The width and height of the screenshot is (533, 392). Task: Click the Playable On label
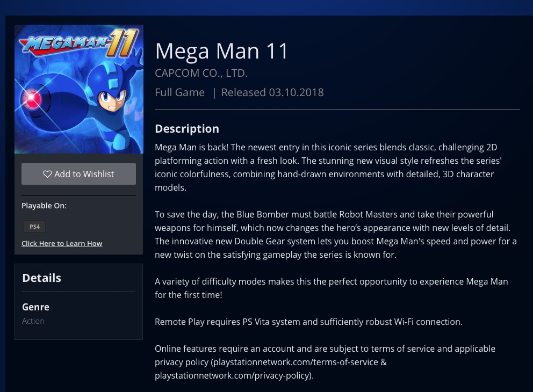(44, 206)
